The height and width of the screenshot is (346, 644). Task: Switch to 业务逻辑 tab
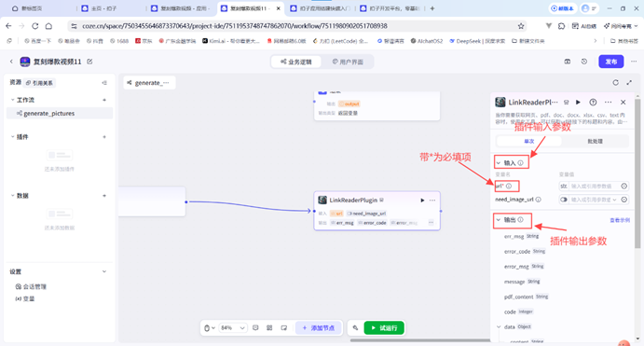(296, 62)
